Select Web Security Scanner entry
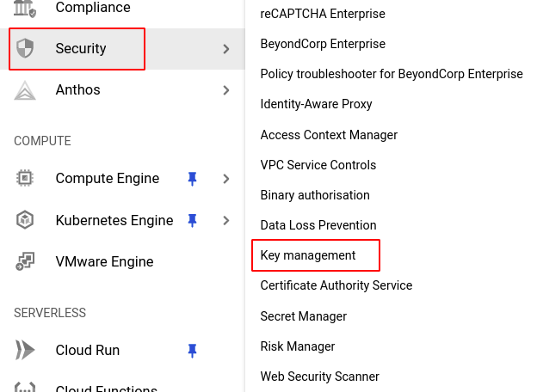This screenshot has width=537, height=392. pyautogui.click(x=319, y=377)
